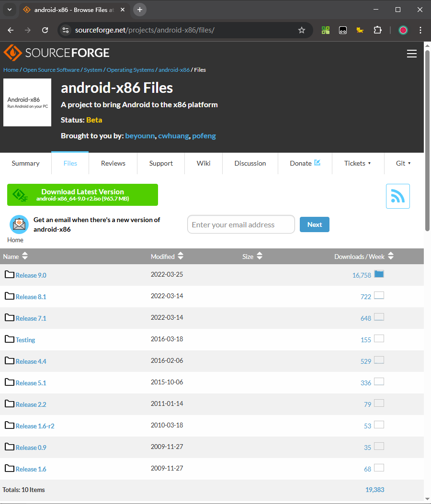431x504 pixels.
Task: Expand the Tickets dropdown
Action: (x=358, y=163)
